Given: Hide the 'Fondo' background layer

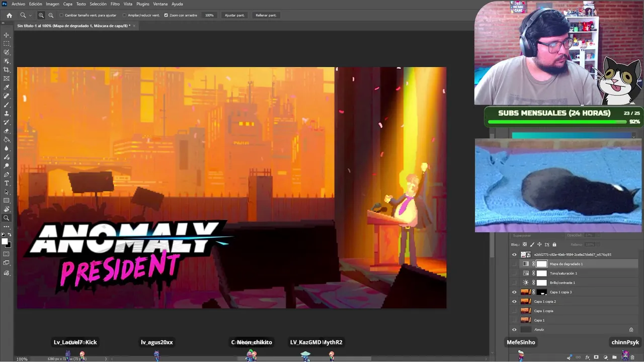Looking at the screenshot, I should [x=514, y=330].
